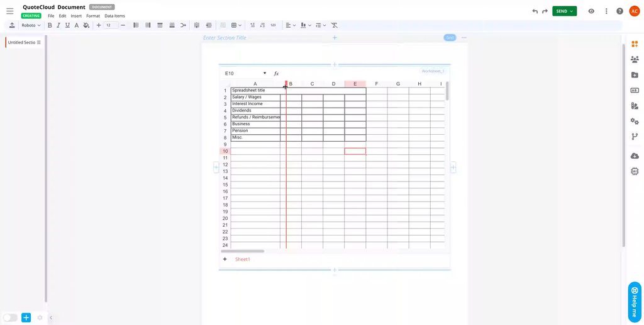This screenshot has height=325, width=644.
Task: Open the cloud download panel in sidebar
Action: tap(635, 156)
